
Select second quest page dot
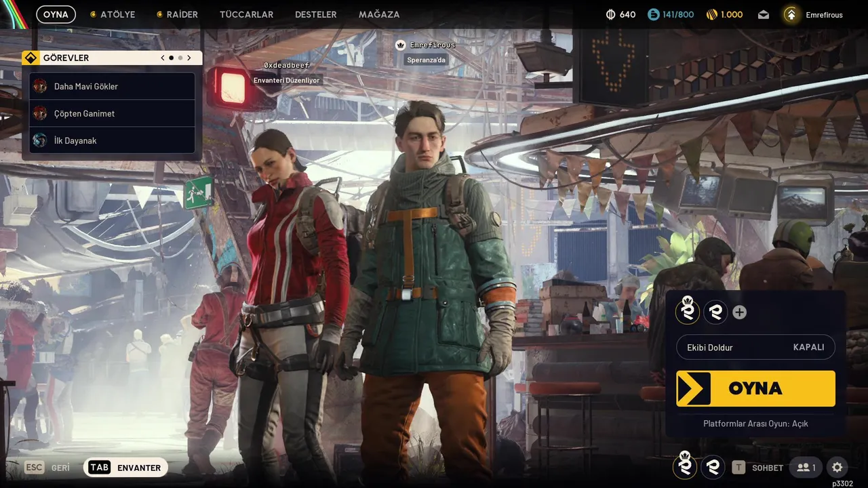click(x=180, y=58)
